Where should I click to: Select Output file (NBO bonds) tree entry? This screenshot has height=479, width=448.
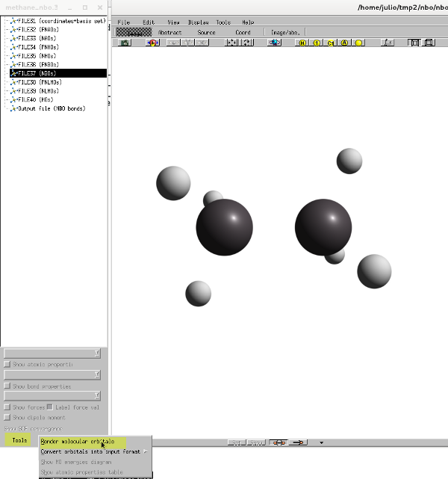tap(51, 108)
